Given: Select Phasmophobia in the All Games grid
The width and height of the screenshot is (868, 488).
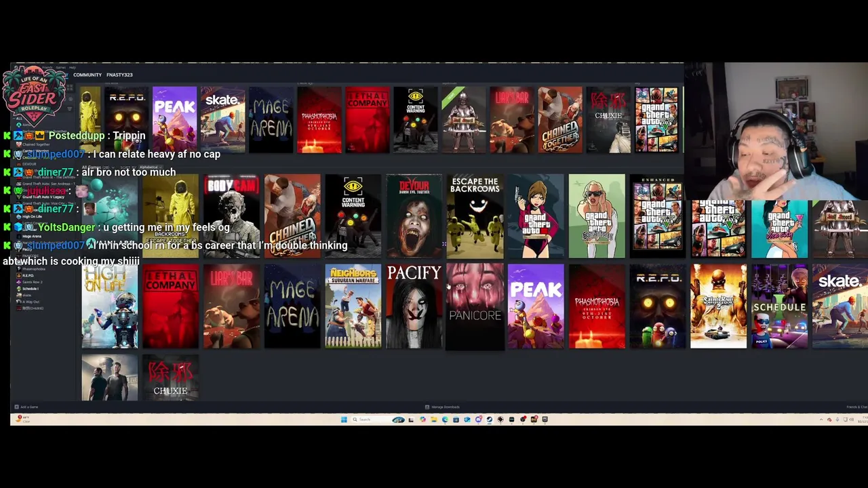Looking at the screenshot, I should pyautogui.click(x=597, y=306).
